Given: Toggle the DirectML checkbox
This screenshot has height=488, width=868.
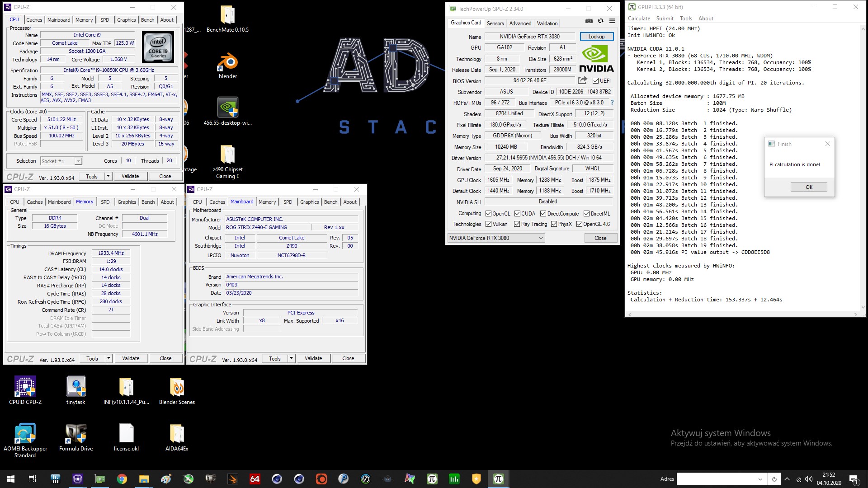Looking at the screenshot, I should [586, 214].
